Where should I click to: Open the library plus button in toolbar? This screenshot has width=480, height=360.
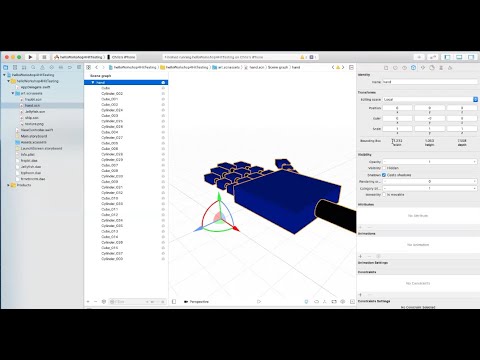(419, 57)
